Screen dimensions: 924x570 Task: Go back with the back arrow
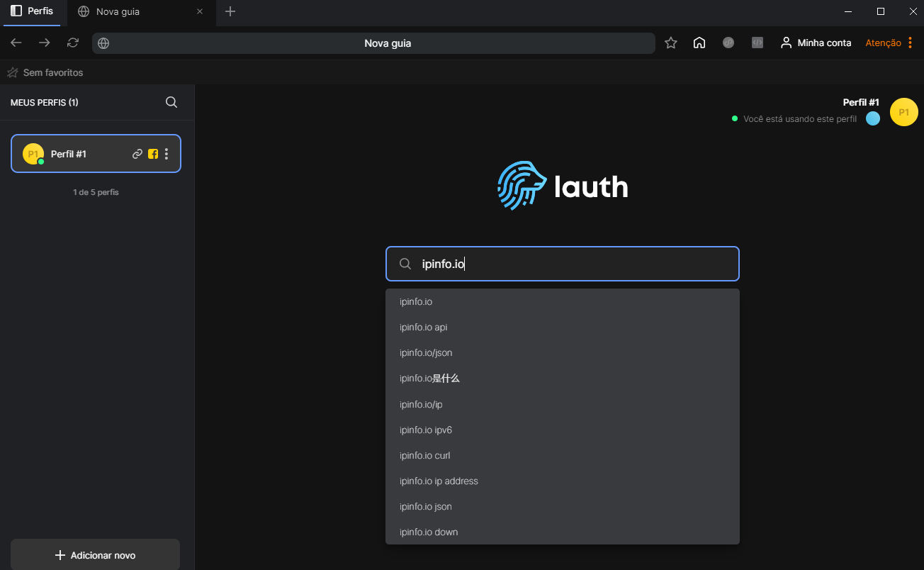pos(16,43)
